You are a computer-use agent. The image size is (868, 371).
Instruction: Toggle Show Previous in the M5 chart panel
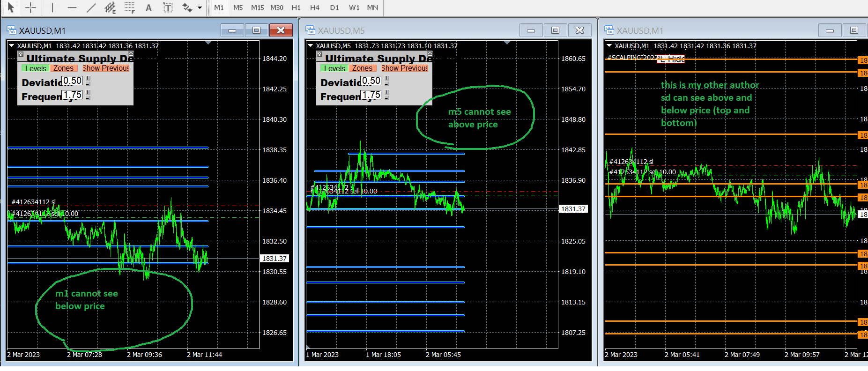pos(405,68)
